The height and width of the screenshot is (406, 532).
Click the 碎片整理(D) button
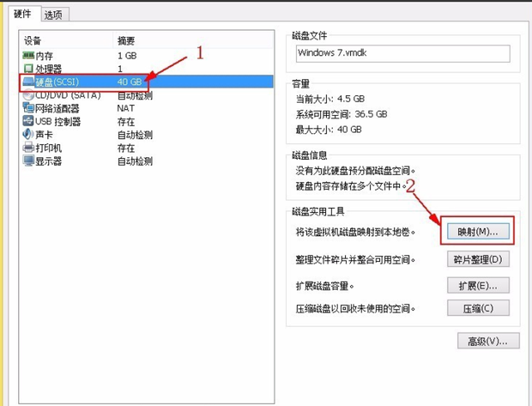478,259
